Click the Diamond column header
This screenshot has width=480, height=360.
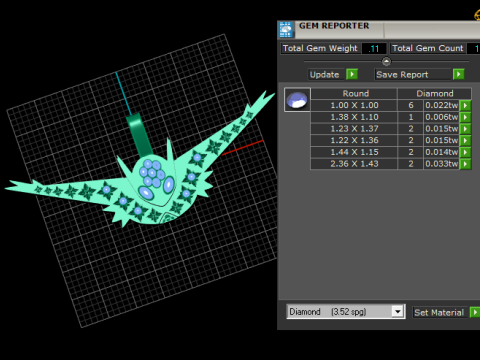pos(435,93)
